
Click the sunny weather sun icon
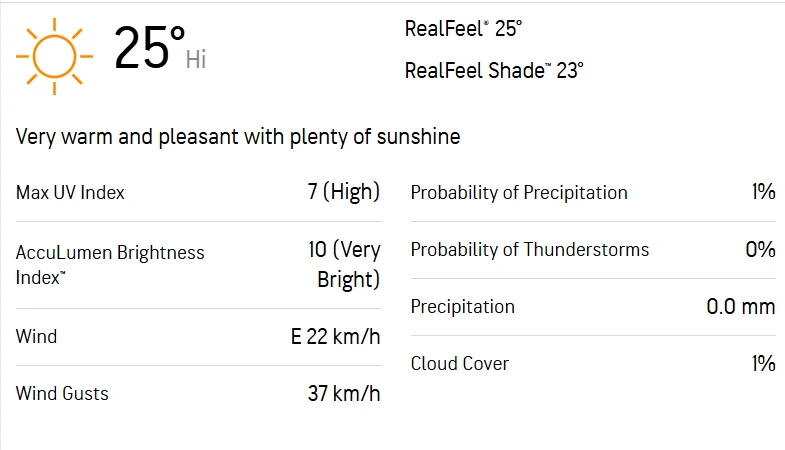(54, 52)
